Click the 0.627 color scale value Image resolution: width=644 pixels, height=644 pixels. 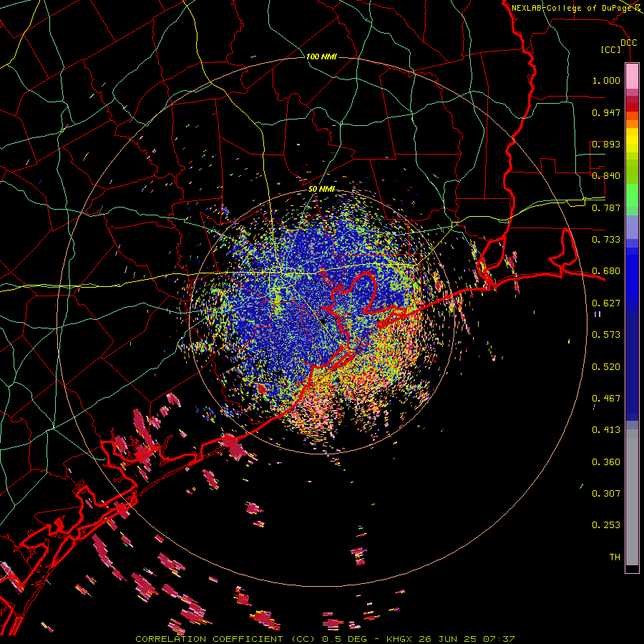606,303
